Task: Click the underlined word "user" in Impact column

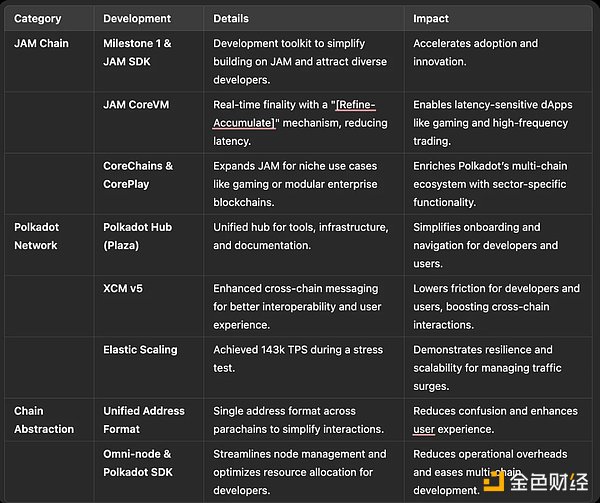Action: [x=424, y=429]
